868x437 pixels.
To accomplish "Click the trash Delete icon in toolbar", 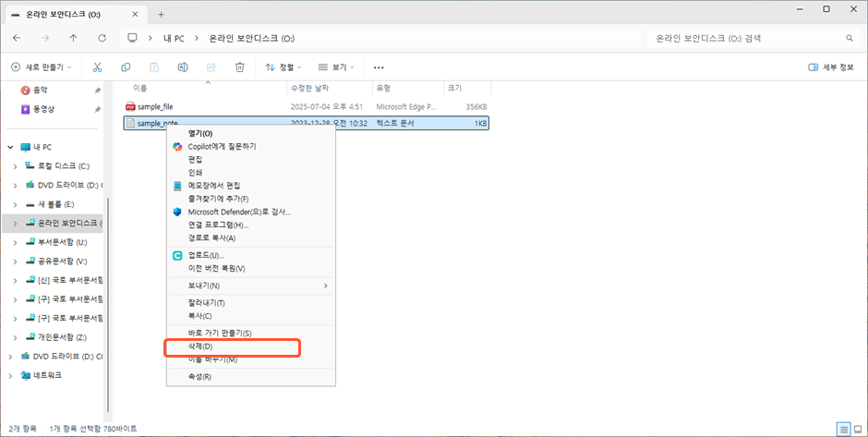I will (x=239, y=67).
